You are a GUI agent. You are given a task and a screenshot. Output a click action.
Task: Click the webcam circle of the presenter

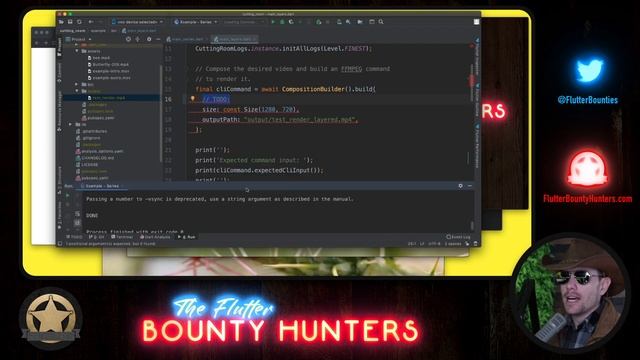click(x=571, y=292)
